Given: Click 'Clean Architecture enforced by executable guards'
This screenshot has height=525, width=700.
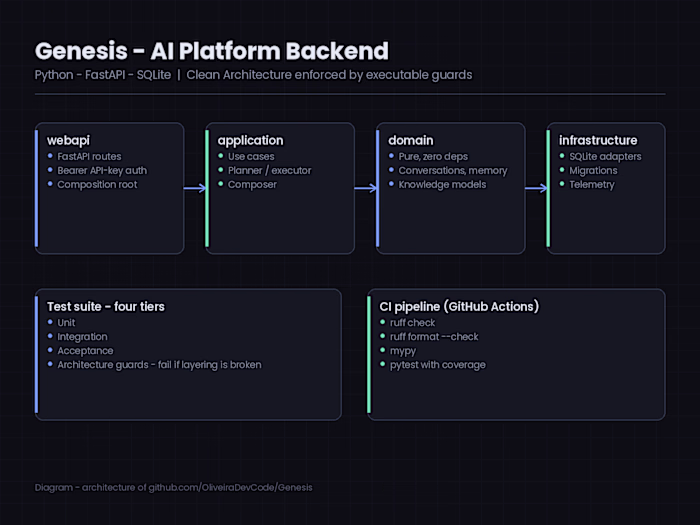Looking at the screenshot, I should point(329,75).
